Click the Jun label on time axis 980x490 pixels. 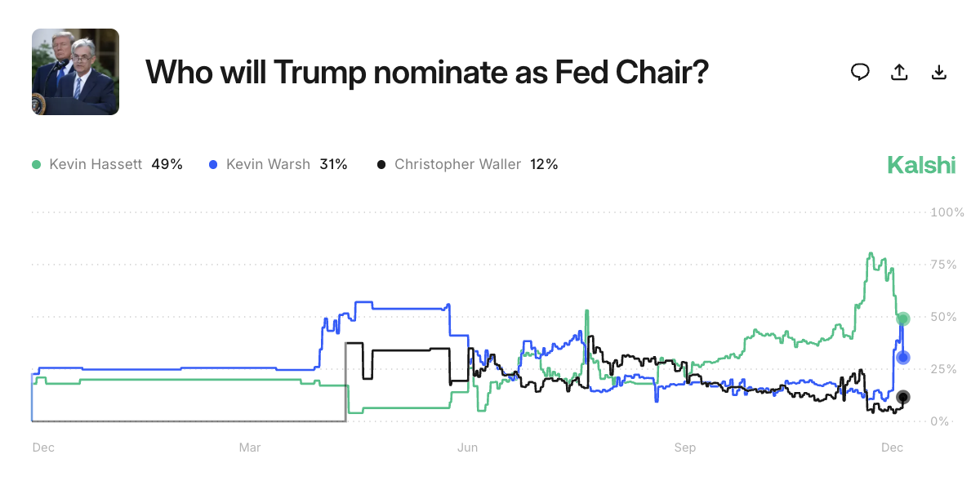(467, 448)
